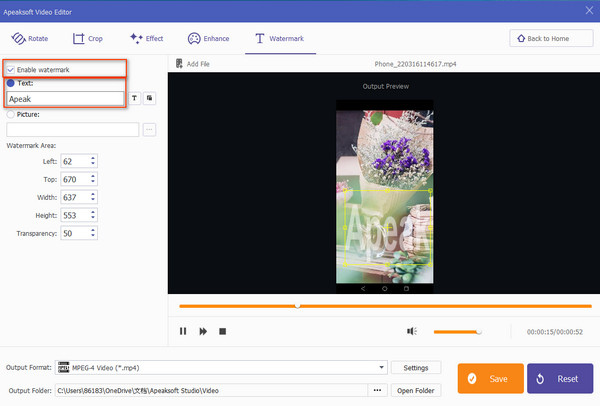Click the Watermark Area label
The height and width of the screenshot is (406, 600).
click(x=31, y=145)
